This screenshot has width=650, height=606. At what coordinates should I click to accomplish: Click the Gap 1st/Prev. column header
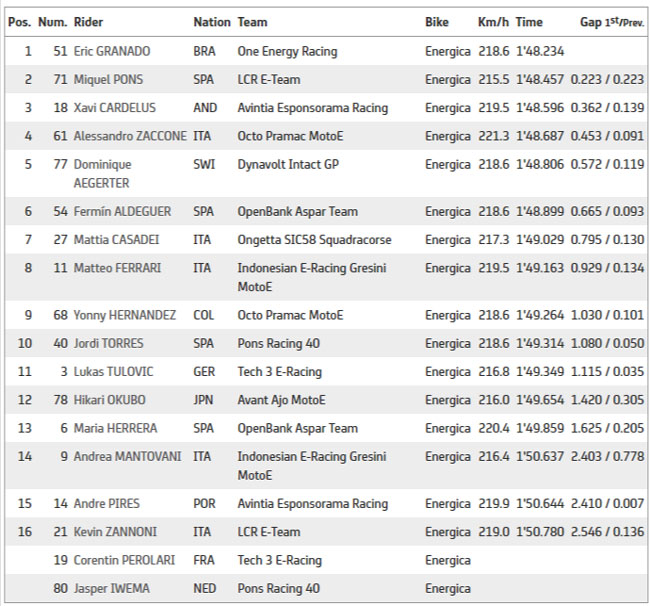(612, 22)
